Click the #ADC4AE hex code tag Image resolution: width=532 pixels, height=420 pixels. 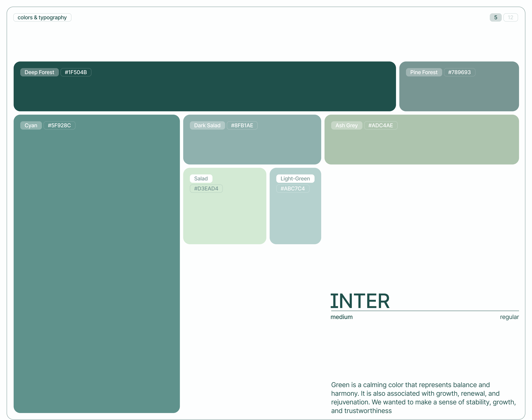click(380, 125)
